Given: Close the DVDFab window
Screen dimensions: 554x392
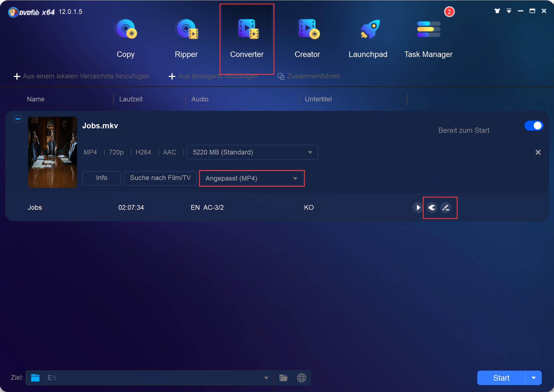Looking at the screenshot, I should tap(544, 11).
